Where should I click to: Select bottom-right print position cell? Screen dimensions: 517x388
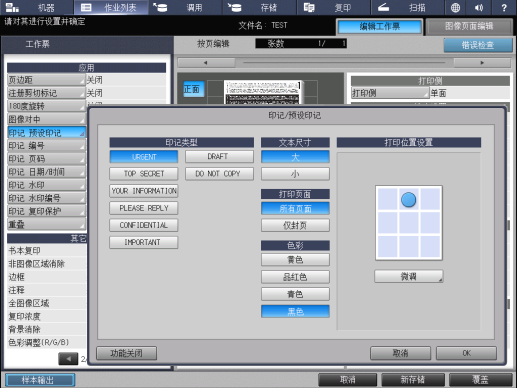[x=430, y=246]
